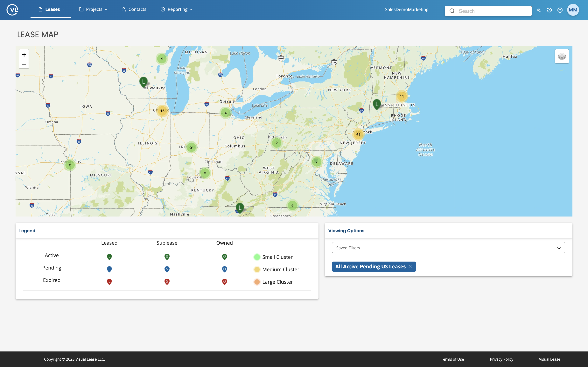Click the Reporting dropdown chevron
This screenshot has width=588, height=367.
(x=191, y=9)
